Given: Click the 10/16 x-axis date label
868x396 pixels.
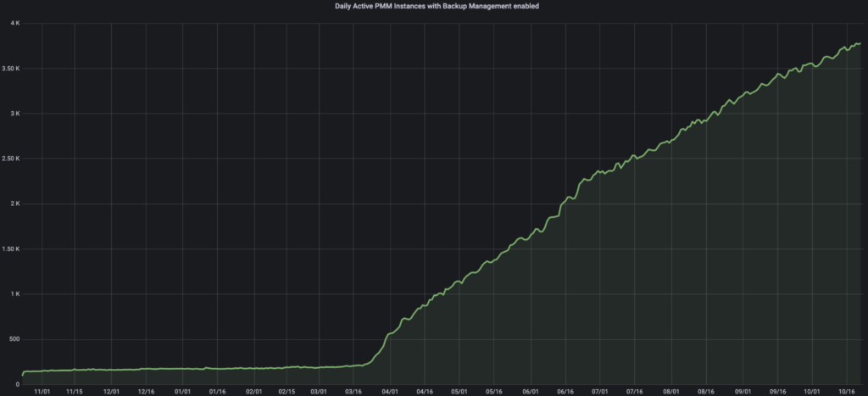Looking at the screenshot, I should click(x=847, y=391).
